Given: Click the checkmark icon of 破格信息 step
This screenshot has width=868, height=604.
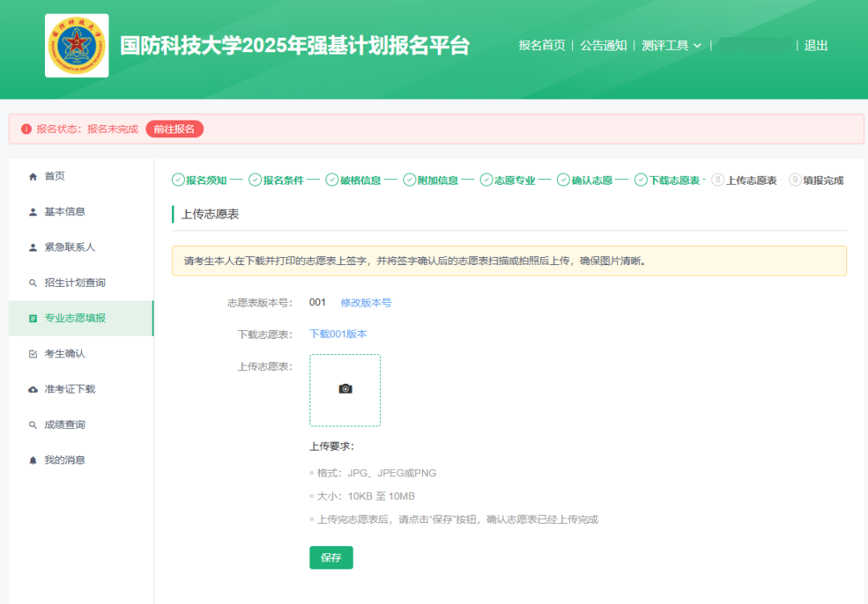Looking at the screenshot, I should pyautogui.click(x=332, y=180).
